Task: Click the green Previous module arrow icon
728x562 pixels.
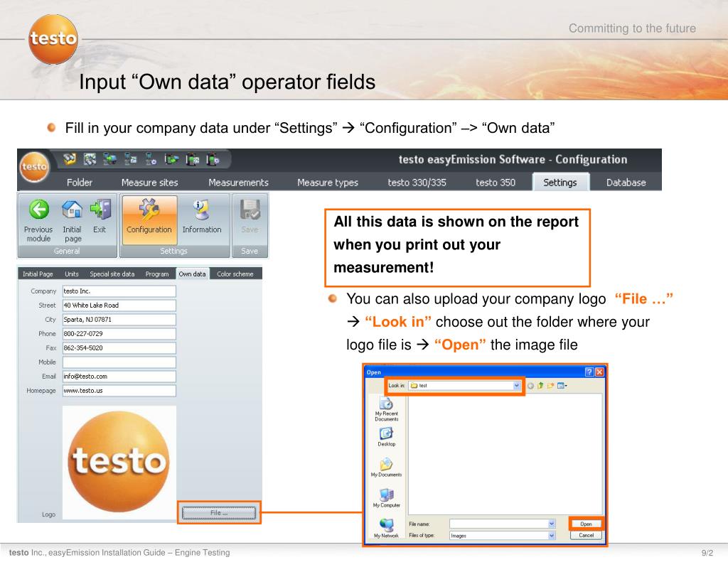Action: pyautogui.click(x=39, y=210)
